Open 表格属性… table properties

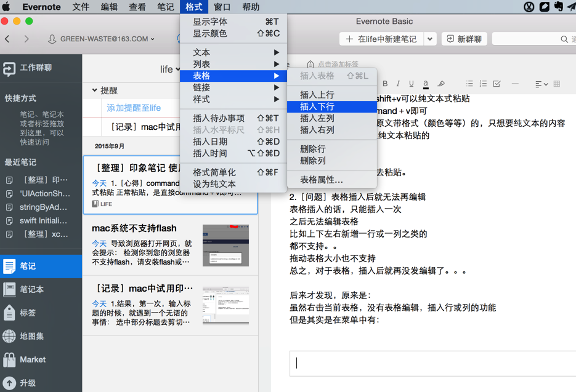pos(332,180)
